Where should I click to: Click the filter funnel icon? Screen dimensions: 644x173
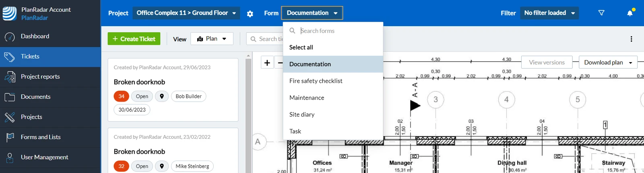click(601, 13)
